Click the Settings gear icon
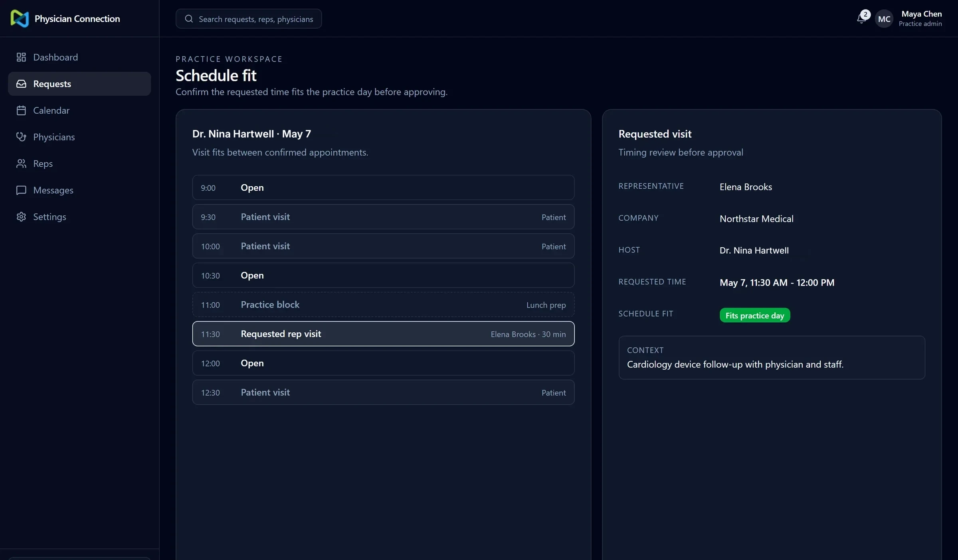Screen dimensions: 958x560 (x=21, y=217)
